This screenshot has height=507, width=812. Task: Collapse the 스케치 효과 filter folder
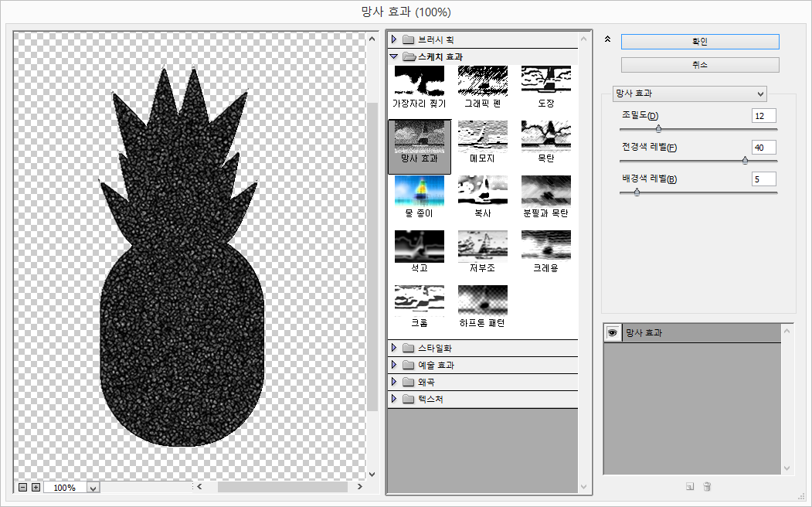[394, 56]
